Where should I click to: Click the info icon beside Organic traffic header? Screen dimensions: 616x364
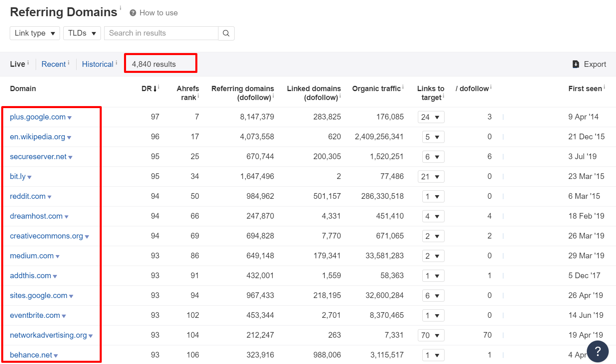[403, 87]
